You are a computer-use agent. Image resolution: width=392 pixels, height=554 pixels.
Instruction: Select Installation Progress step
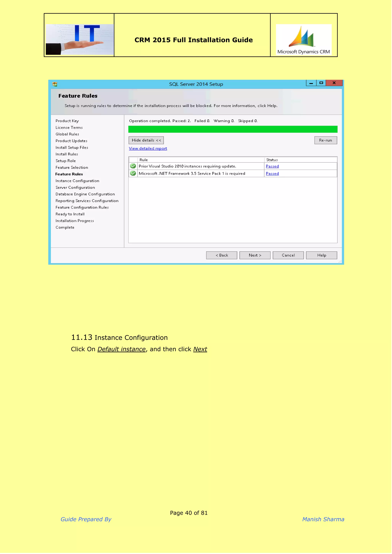pyautogui.click(x=75, y=221)
